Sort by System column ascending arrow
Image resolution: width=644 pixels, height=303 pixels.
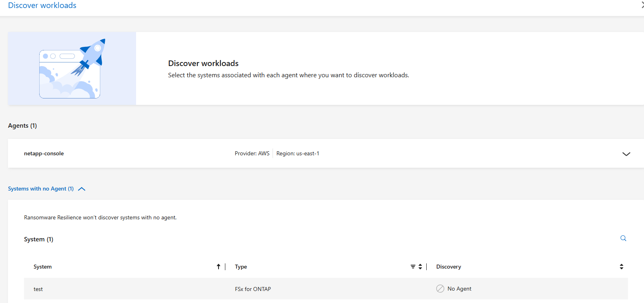[x=219, y=267]
